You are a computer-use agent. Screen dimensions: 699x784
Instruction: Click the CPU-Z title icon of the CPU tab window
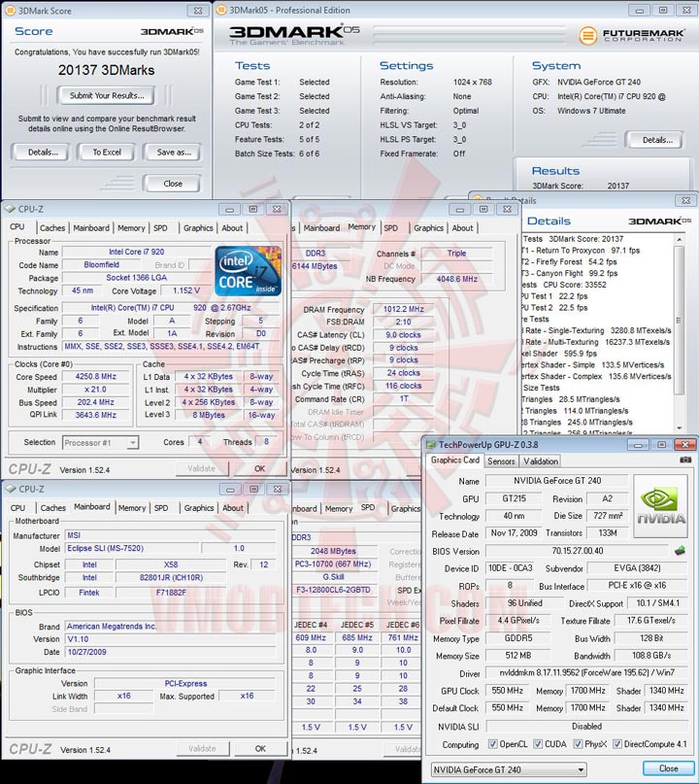click(x=9, y=209)
